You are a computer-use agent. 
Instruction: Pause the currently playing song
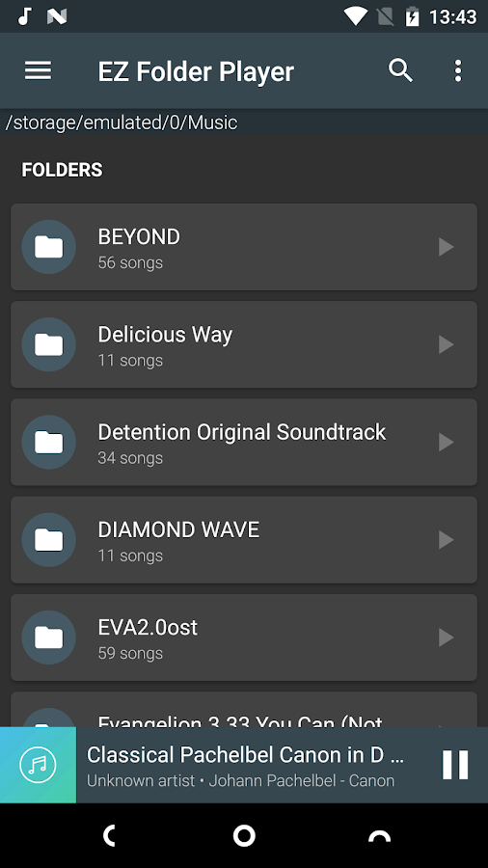coord(455,765)
